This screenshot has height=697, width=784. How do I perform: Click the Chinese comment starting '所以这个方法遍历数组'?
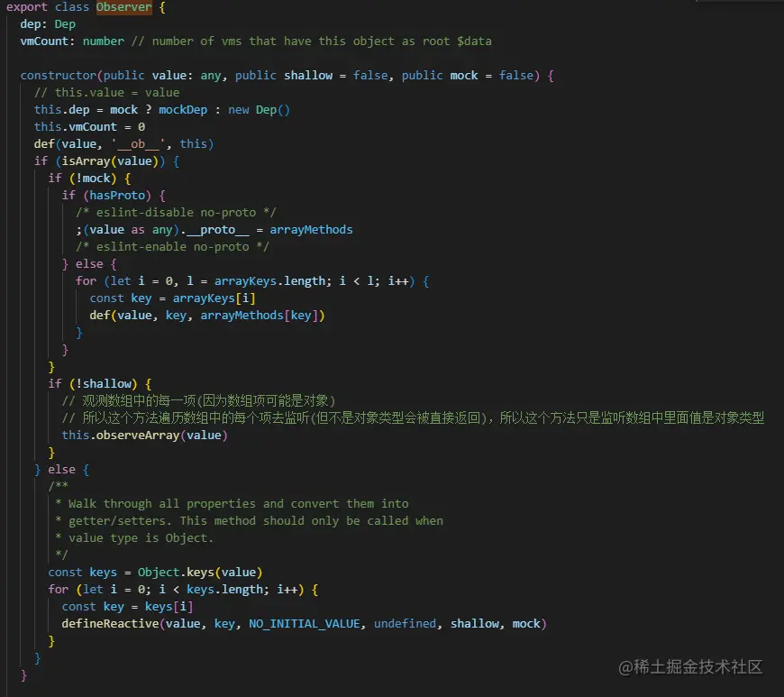click(413, 417)
